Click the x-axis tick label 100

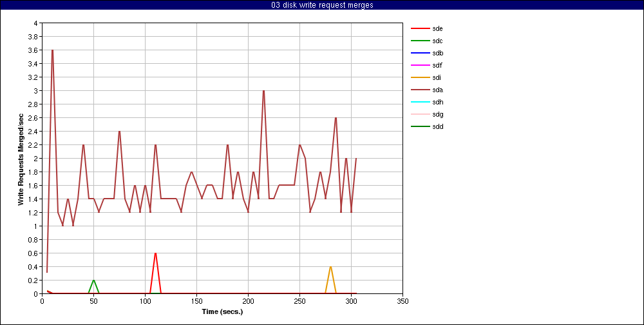click(x=145, y=301)
